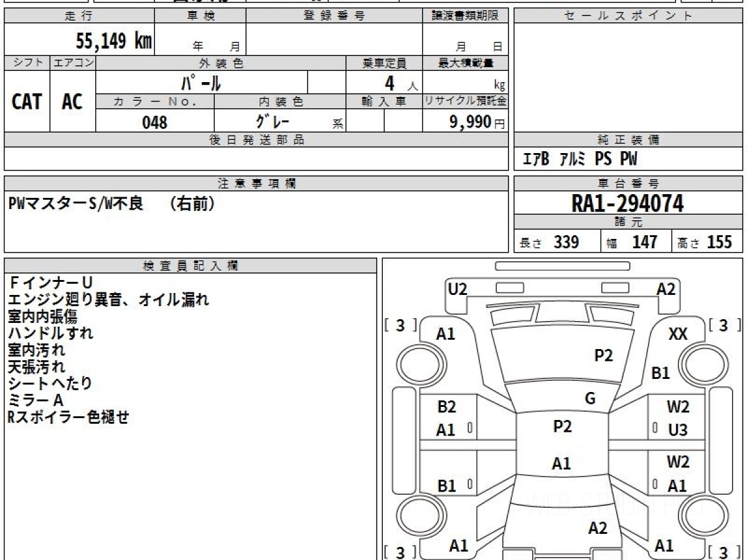Select the inspector note FインナーU
Viewport: 747px width, 560px height.
tap(50, 283)
